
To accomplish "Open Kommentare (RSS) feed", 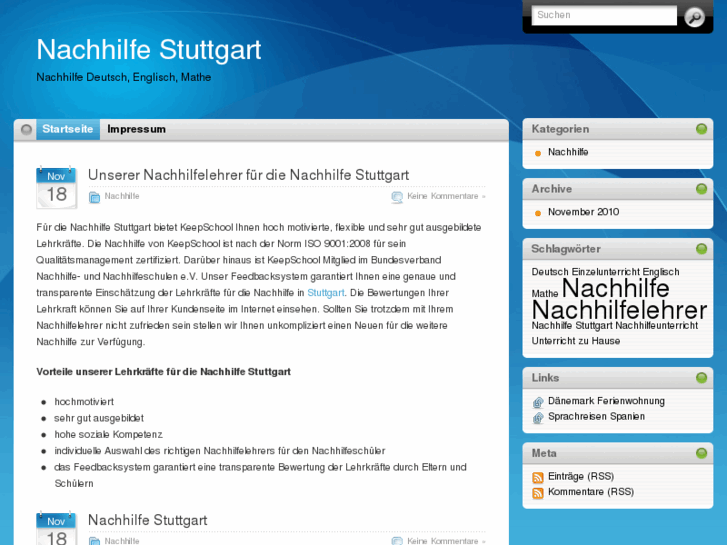I will pyautogui.click(x=591, y=492).
